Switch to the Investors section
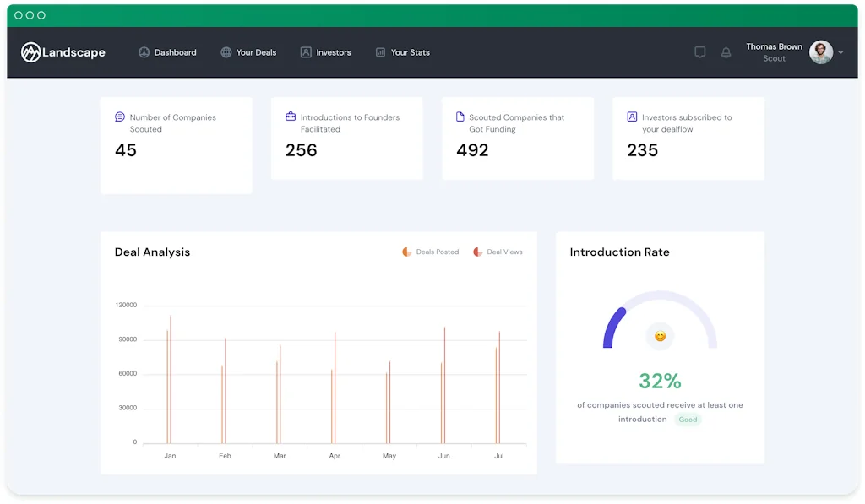865x504 pixels. (326, 51)
